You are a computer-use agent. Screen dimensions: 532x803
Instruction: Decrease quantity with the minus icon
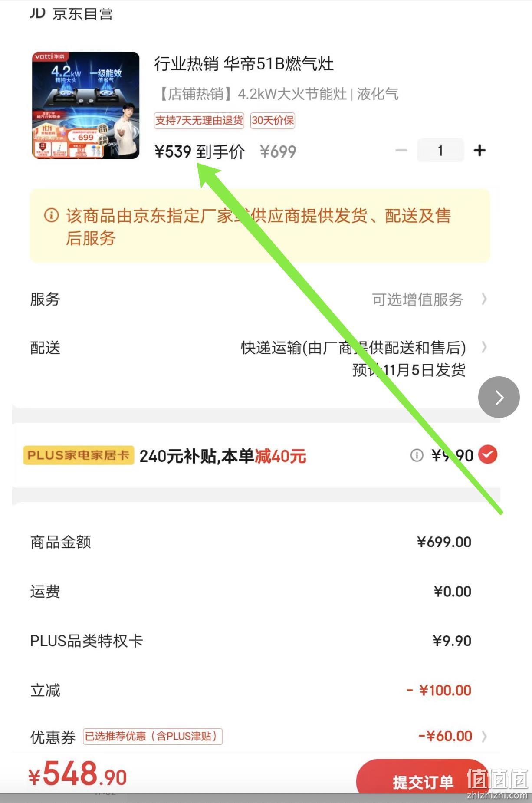(401, 151)
